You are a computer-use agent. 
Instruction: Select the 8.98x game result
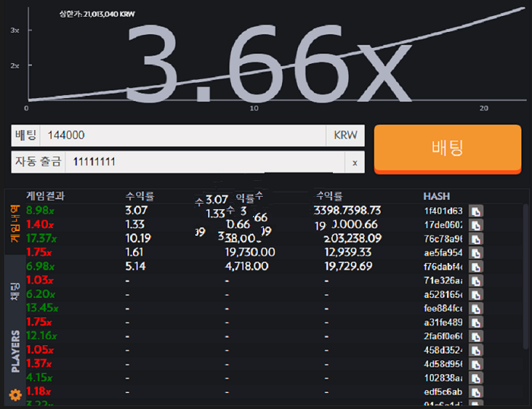40,211
